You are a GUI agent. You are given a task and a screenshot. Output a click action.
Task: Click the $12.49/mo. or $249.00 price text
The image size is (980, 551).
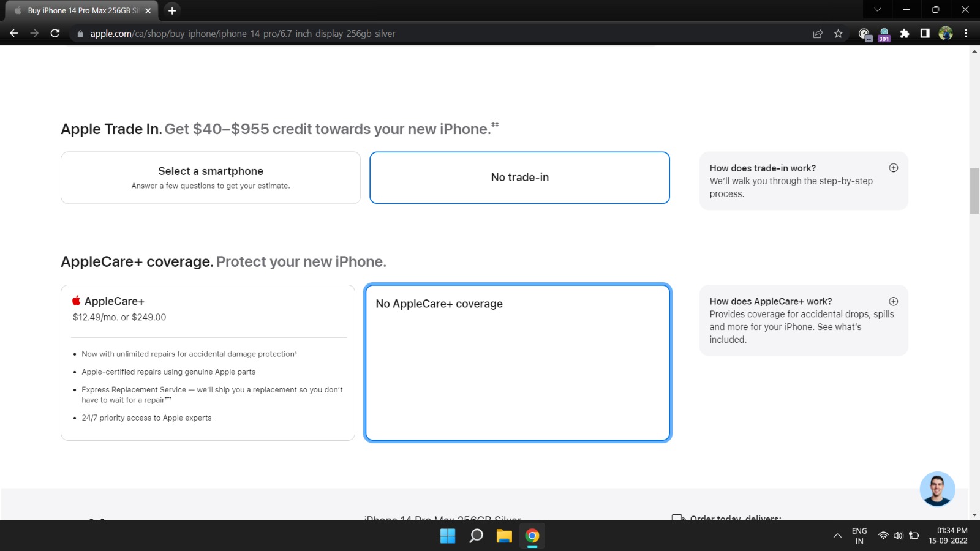[119, 317]
